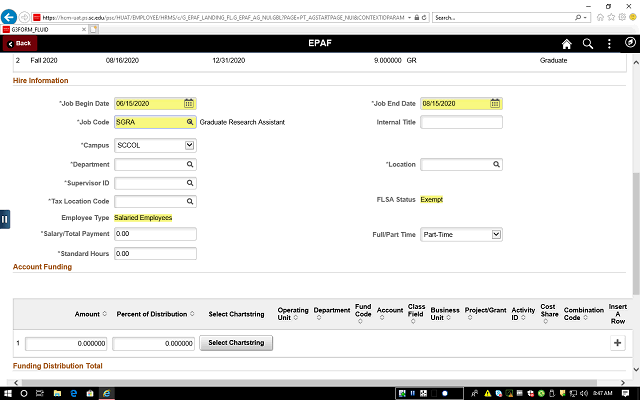
Task: Click the horizontal scrollbar thumb
Action: [x=309, y=383]
